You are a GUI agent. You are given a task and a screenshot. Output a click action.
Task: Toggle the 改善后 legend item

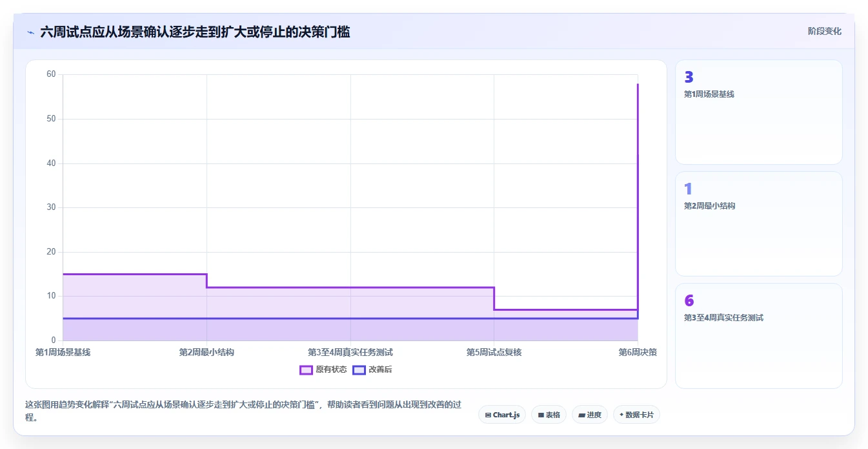pyautogui.click(x=372, y=370)
